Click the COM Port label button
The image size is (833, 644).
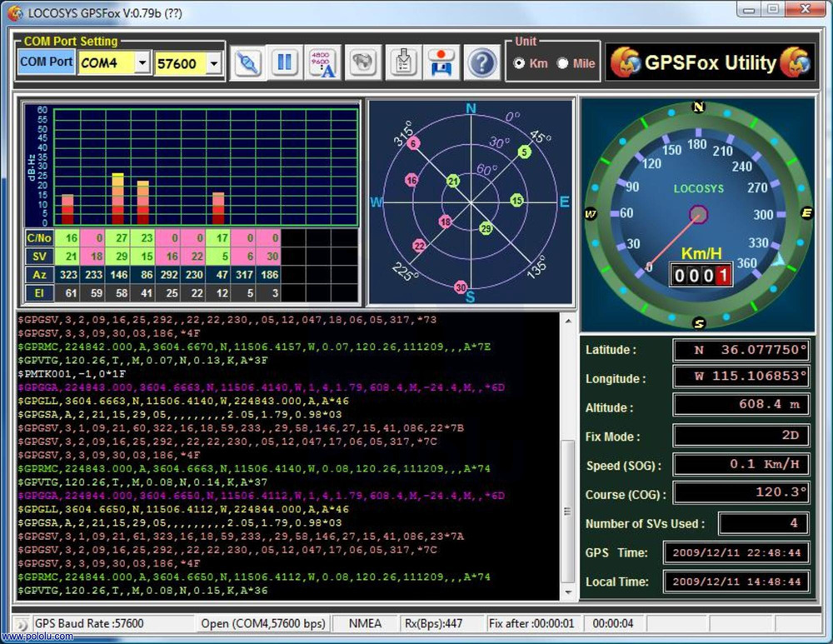click(x=46, y=62)
